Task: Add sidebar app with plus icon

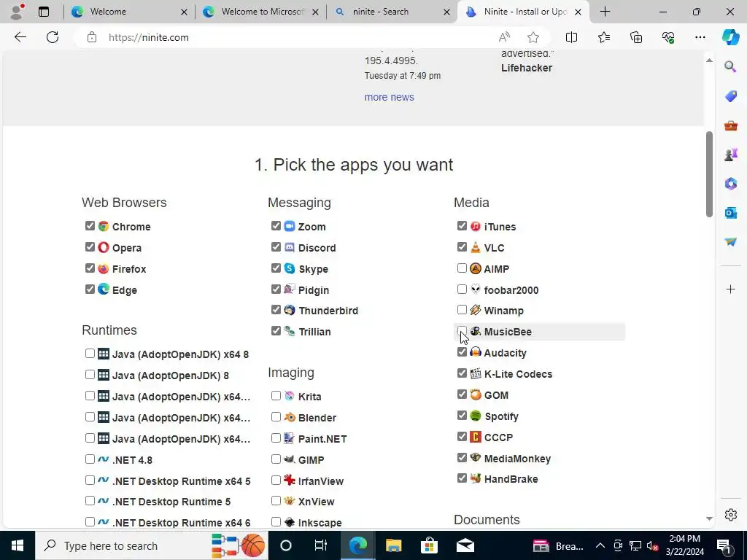Action: pos(730,289)
